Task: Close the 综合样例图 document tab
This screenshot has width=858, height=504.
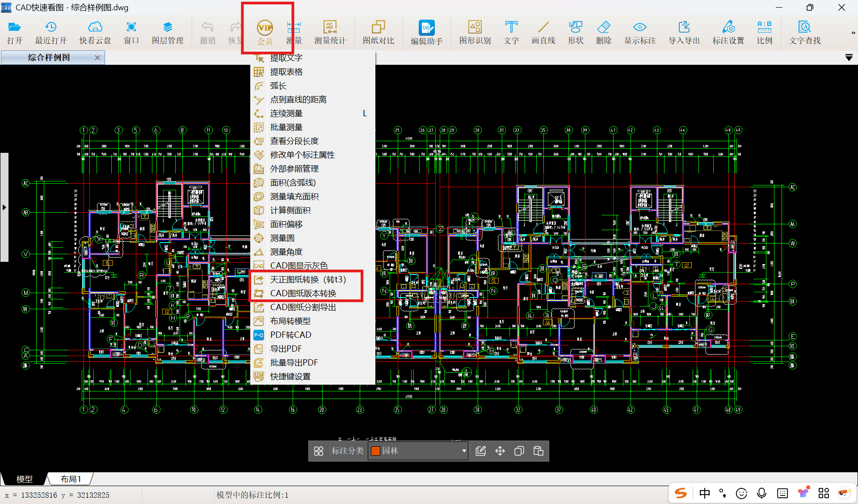Action: 97,58
